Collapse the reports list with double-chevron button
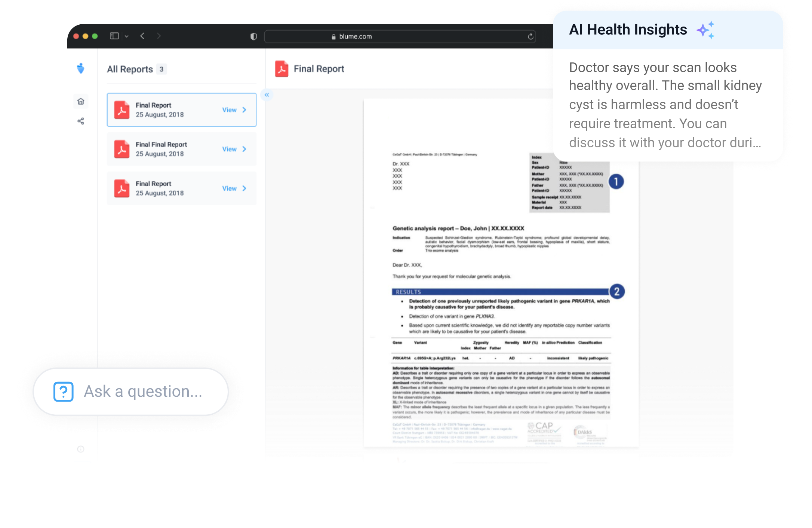The width and height of the screenshot is (812, 528). coord(267,95)
